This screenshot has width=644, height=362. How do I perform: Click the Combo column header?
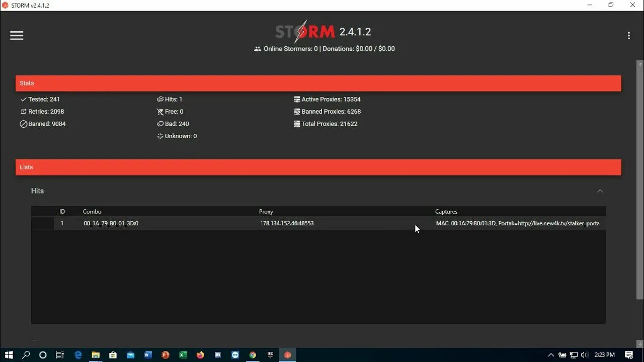(92, 212)
